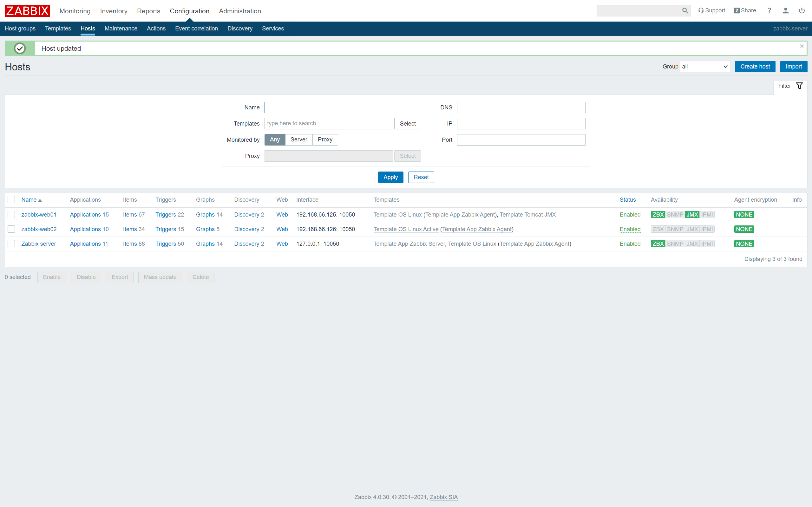Screen dimensions: 812x507
Task: Open Applications for zabbix-web02
Action: coord(85,229)
